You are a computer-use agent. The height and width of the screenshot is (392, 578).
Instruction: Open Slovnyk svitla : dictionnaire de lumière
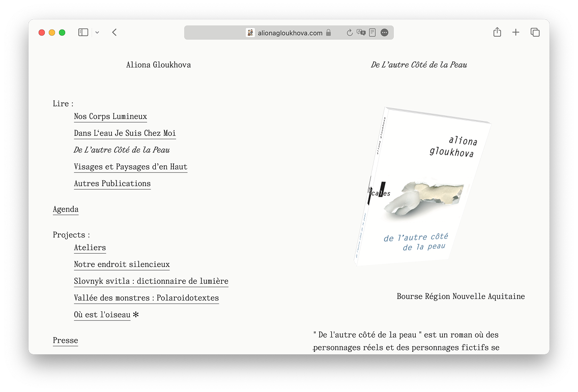tap(151, 282)
